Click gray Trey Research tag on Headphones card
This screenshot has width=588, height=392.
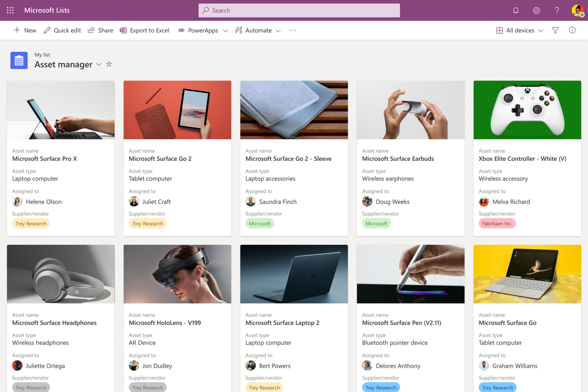point(31,387)
